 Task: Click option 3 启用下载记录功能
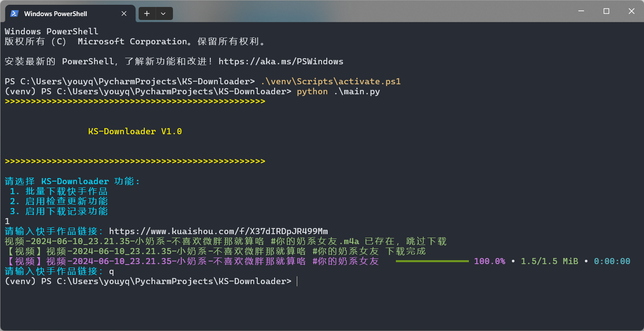(59, 211)
